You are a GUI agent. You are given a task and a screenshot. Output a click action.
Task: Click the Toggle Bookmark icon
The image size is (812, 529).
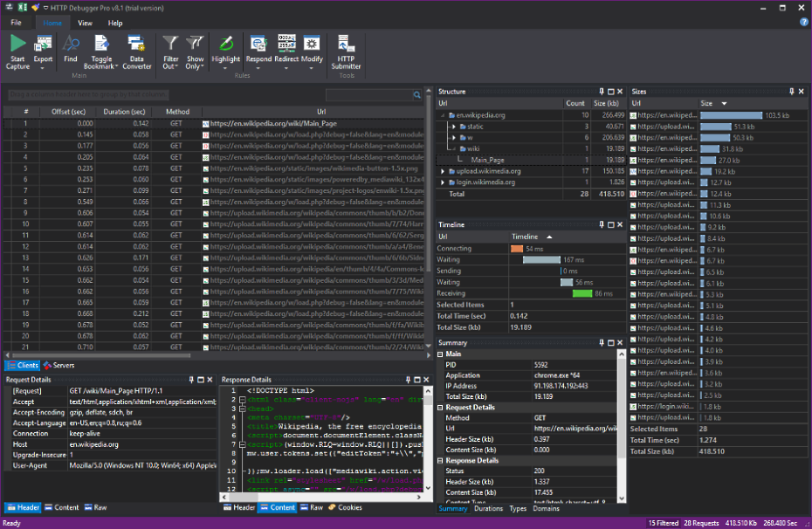pyautogui.click(x=101, y=44)
